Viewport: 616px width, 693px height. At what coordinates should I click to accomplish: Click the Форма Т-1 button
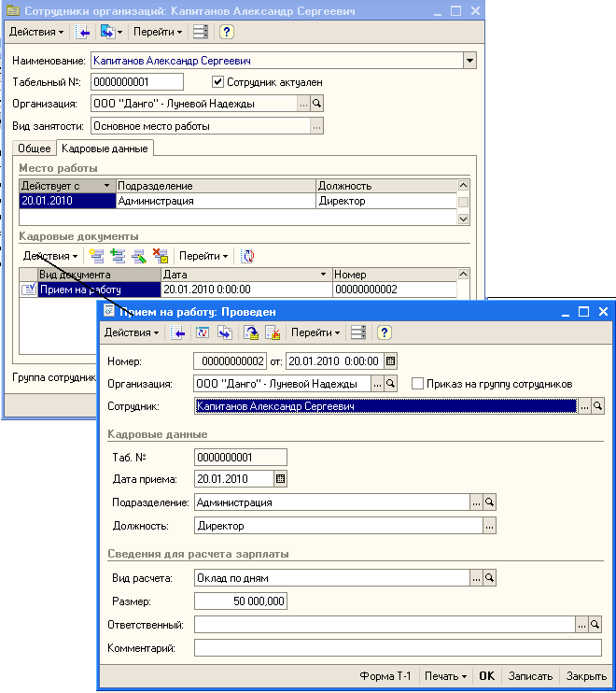click(x=385, y=676)
